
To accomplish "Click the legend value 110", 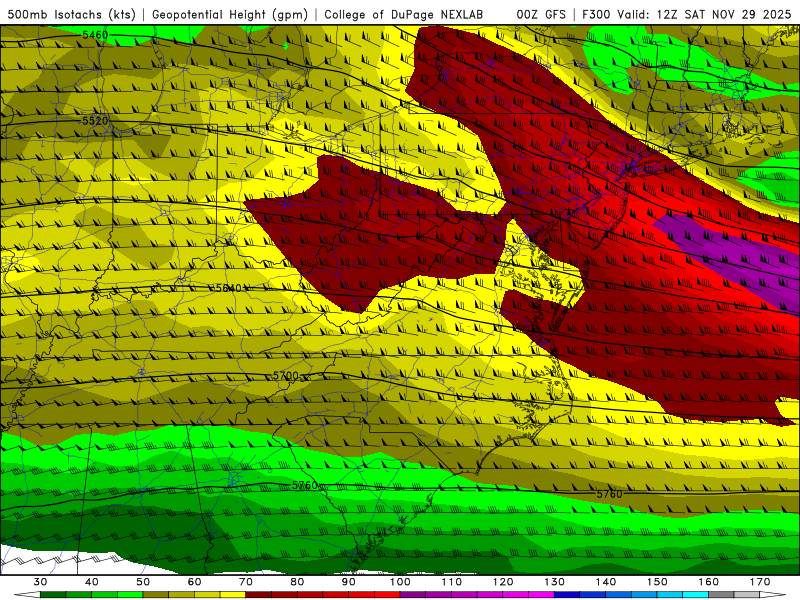I will coord(452,582).
